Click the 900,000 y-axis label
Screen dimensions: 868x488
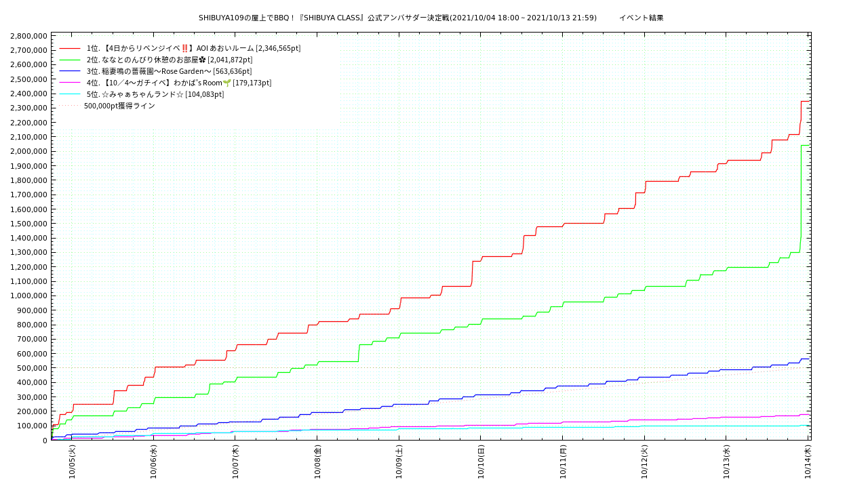pos(33,310)
